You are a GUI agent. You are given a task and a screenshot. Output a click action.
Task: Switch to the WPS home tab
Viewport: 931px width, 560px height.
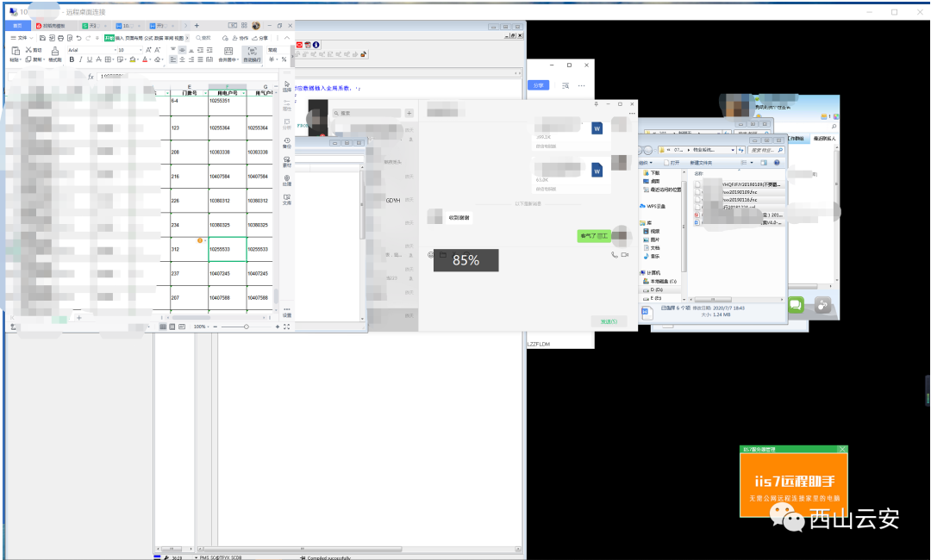17,26
